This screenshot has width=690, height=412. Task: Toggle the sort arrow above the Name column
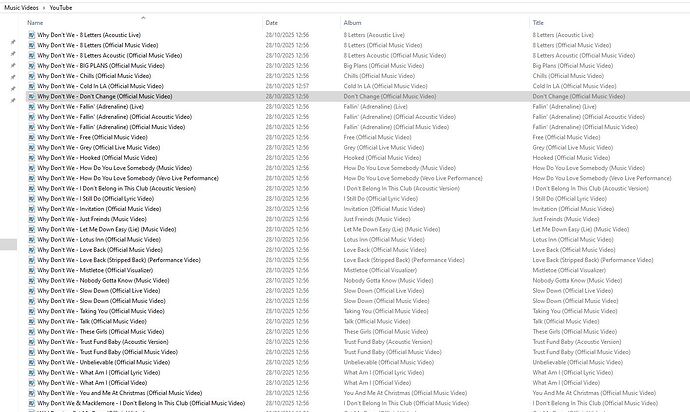(143, 18)
